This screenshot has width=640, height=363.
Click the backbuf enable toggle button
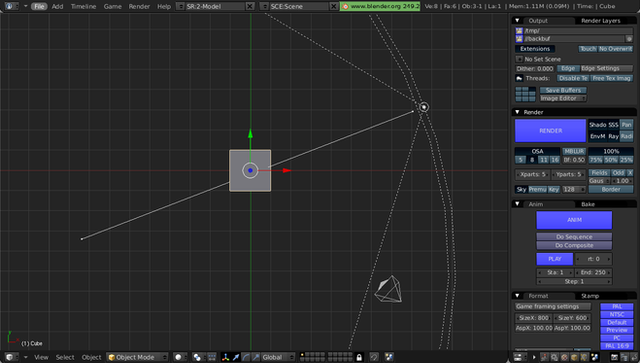pyautogui.click(x=629, y=39)
